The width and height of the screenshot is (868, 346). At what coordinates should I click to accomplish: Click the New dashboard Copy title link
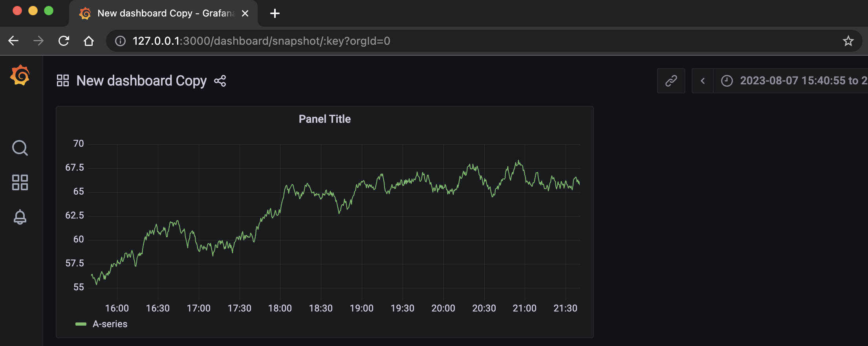[x=141, y=81]
